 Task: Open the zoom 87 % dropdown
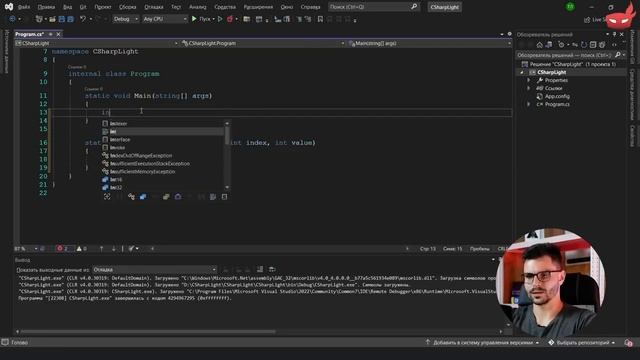[26, 249]
